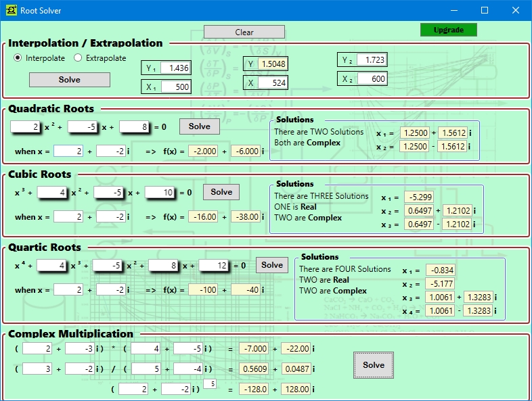This screenshot has width=532, height=401.
Task: Click the Y1 input field containing 1.436
Action: 175,68
